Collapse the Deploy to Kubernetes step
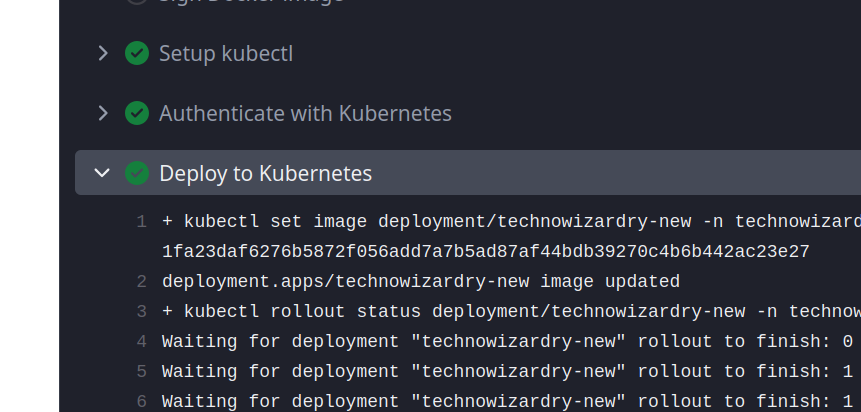The width and height of the screenshot is (861, 412). 103,173
